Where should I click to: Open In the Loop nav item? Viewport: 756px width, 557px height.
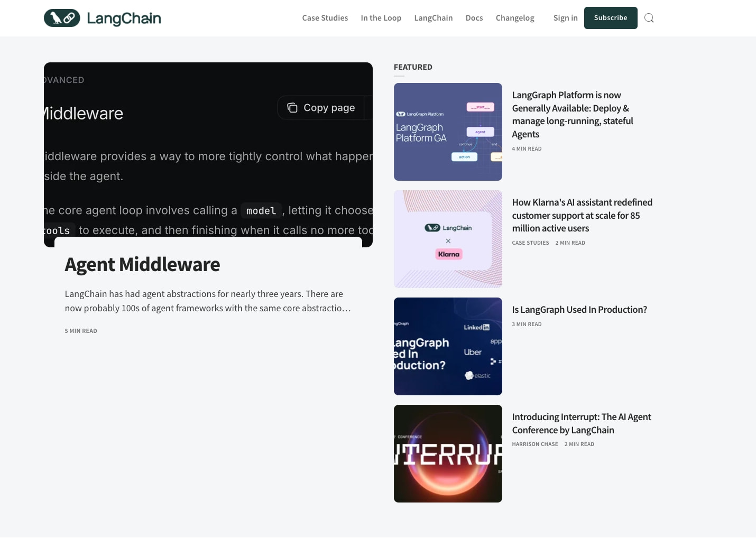[x=381, y=18]
